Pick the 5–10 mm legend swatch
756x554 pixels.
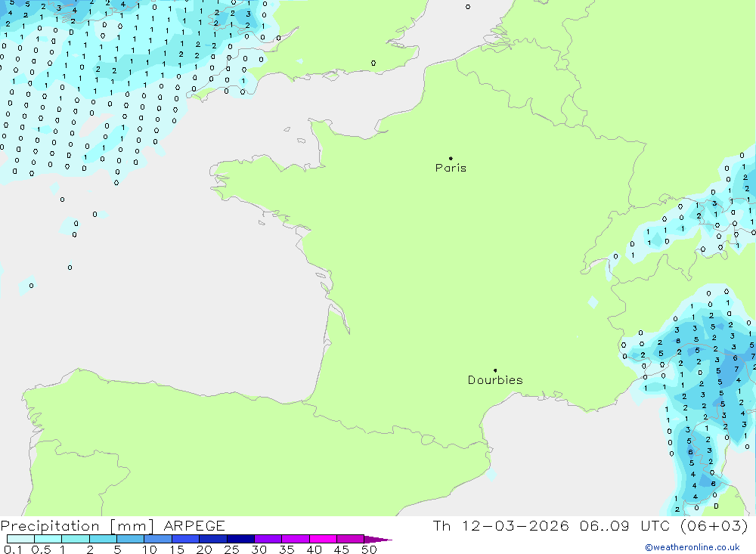pyautogui.click(x=130, y=539)
